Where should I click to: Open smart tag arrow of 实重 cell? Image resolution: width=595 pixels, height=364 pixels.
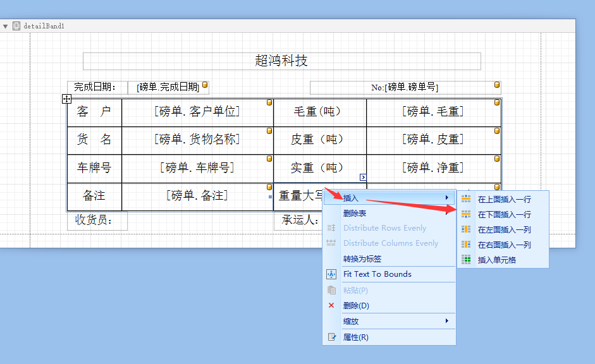point(363,177)
